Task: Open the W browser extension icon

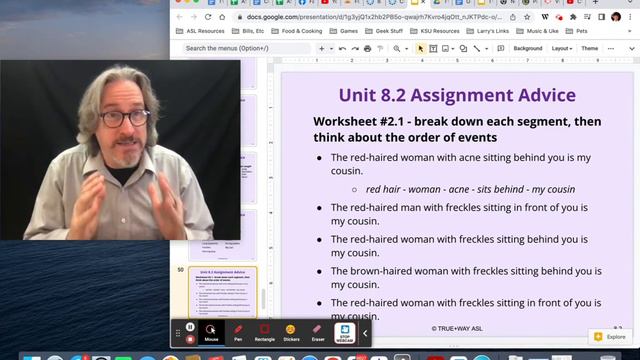Action: [x=545, y=17]
